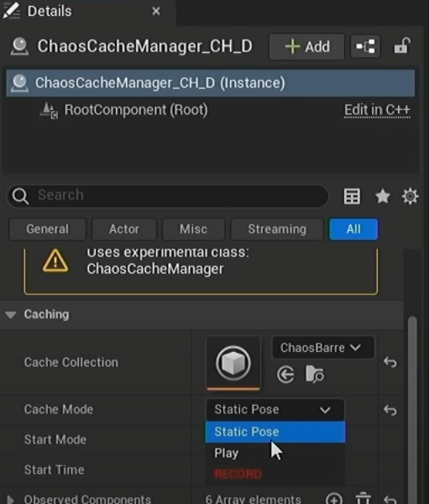This screenshot has width=429, height=504.
Task: Expand Observed Components array
Action: coord(10,500)
